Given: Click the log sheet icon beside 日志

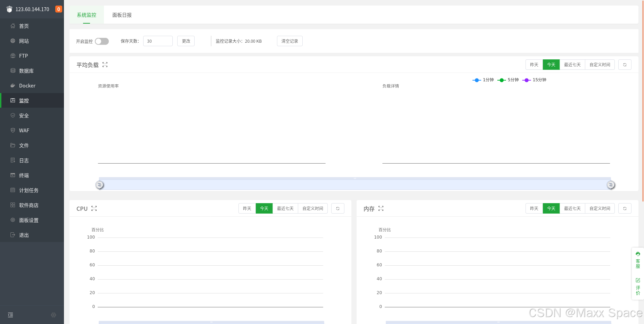Looking at the screenshot, I should [13, 160].
